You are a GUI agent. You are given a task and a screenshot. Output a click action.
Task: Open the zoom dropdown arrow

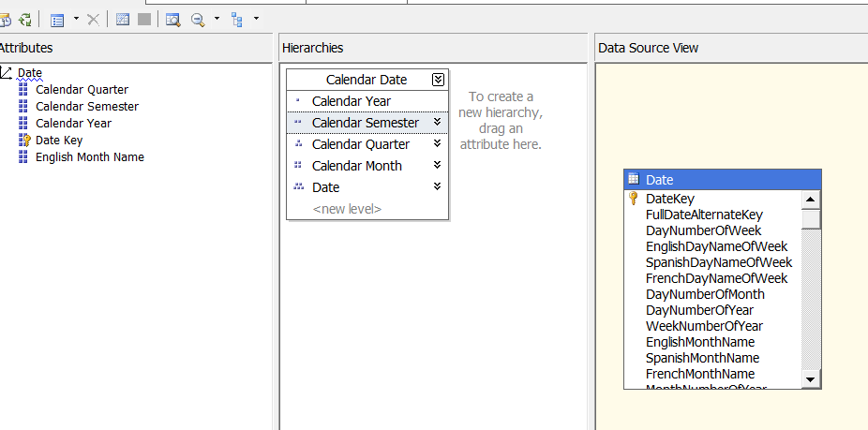point(217,20)
